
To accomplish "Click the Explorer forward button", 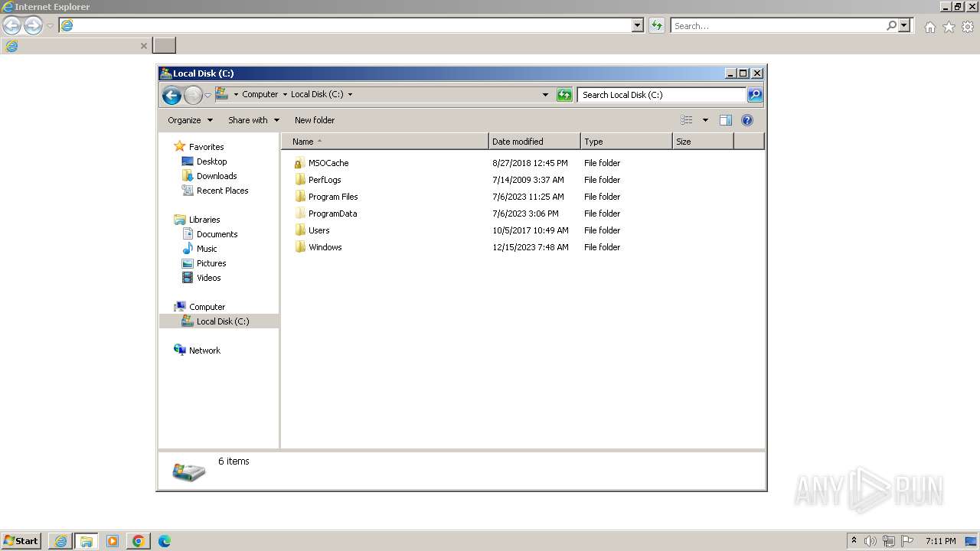I will (193, 95).
